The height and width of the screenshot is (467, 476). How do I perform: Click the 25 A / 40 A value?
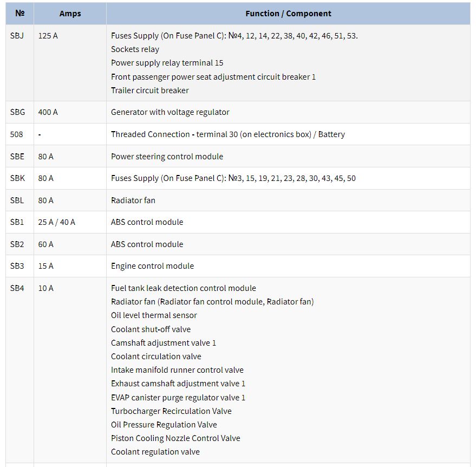pos(56,222)
